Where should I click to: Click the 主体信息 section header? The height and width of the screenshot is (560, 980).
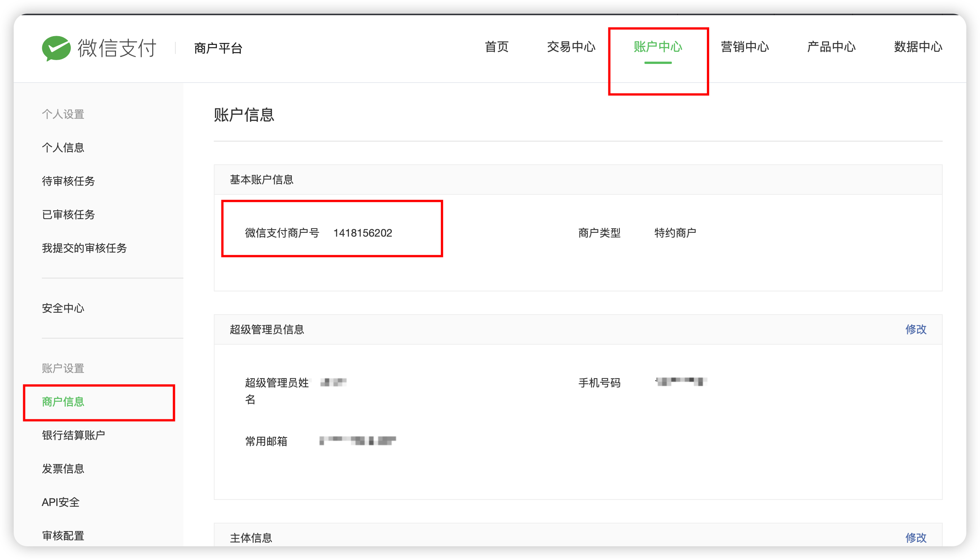coord(251,538)
